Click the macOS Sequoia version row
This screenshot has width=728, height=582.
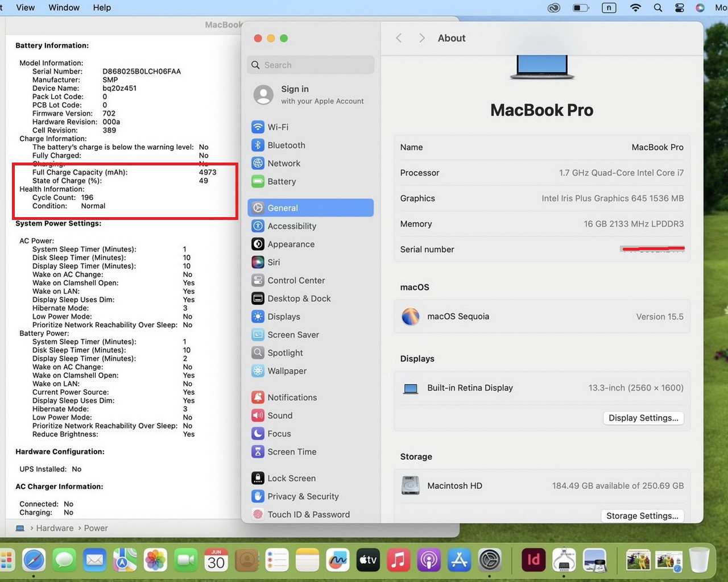click(x=542, y=317)
